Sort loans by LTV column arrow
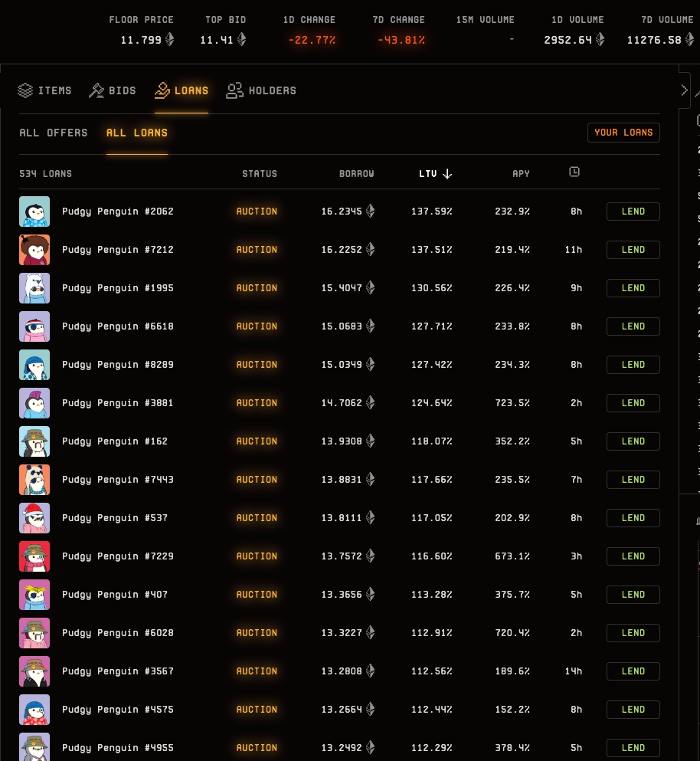The height and width of the screenshot is (761, 700). 447,174
